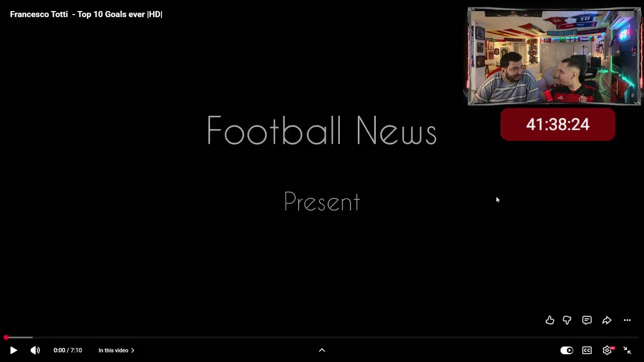
Task: Mute the video volume
Action: click(x=35, y=350)
